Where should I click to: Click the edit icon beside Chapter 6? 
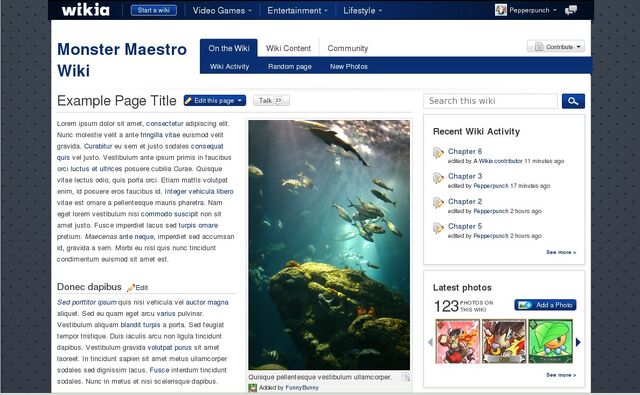(438, 153)
